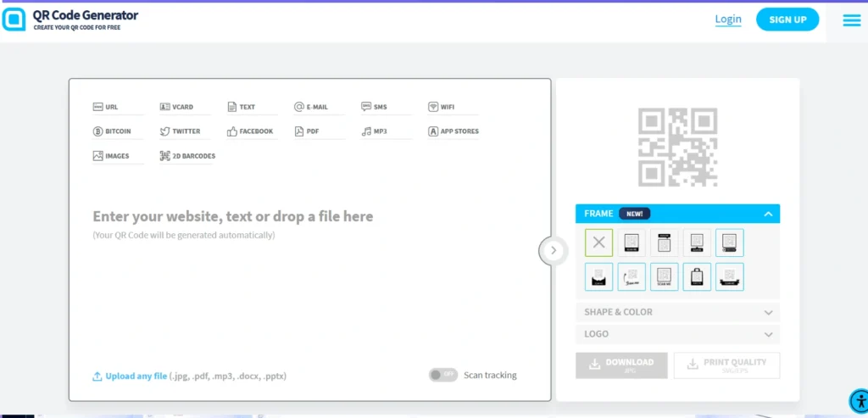Toggle the Scan tracking switch

[442, 375]
